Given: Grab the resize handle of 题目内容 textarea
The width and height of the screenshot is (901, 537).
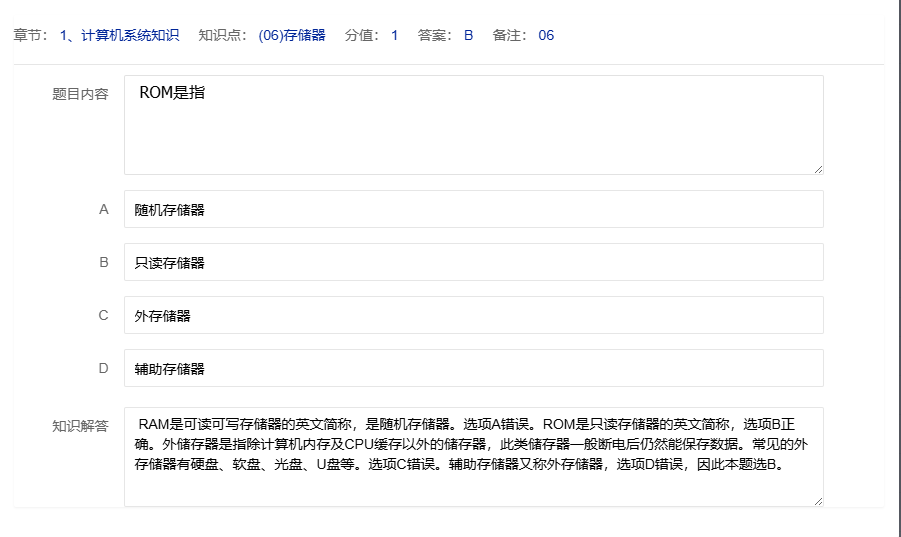Looking at the screenshot, I should tap(818, 169).
